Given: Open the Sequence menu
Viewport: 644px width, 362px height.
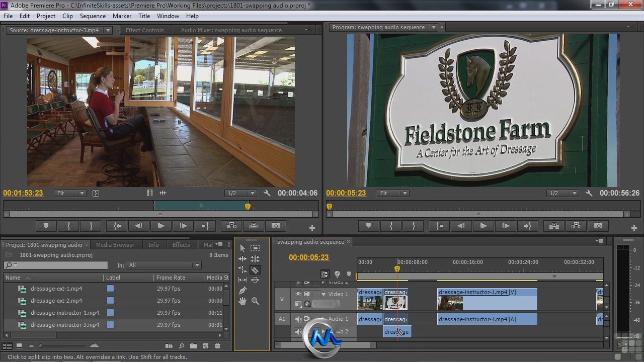Looking at the screenshot, I should tap(93, 16).
